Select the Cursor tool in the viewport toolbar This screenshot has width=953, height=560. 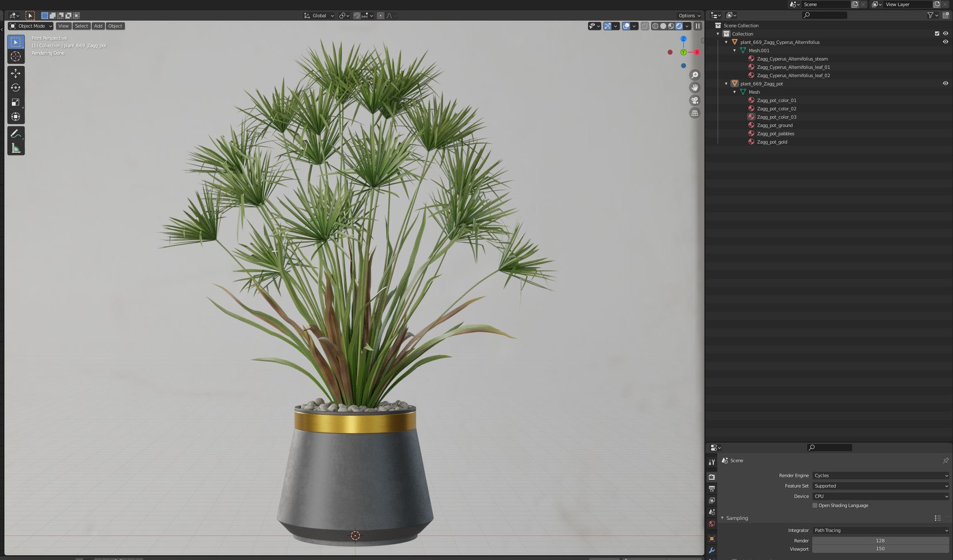[x=16, y=57]
